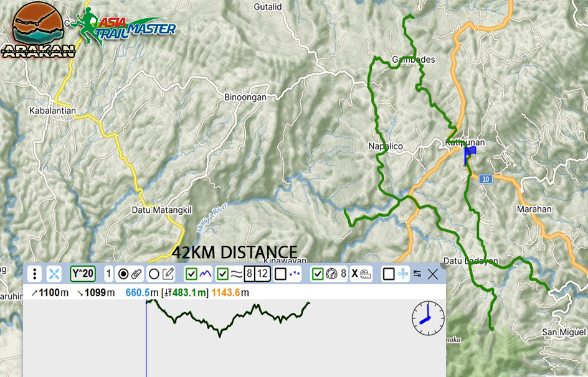Click the paperclip attach icon
The width and height of the screenshot is (588, 377).
[136, 274]
